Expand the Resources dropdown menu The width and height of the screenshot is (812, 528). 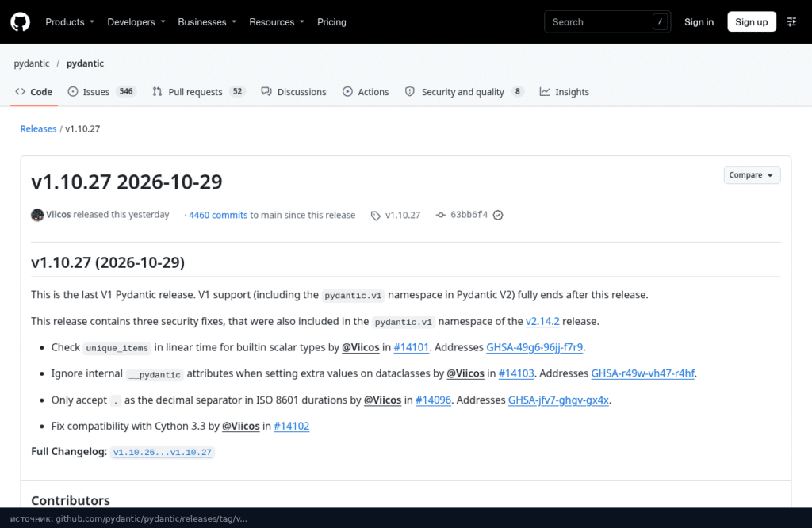pos(277,22)
